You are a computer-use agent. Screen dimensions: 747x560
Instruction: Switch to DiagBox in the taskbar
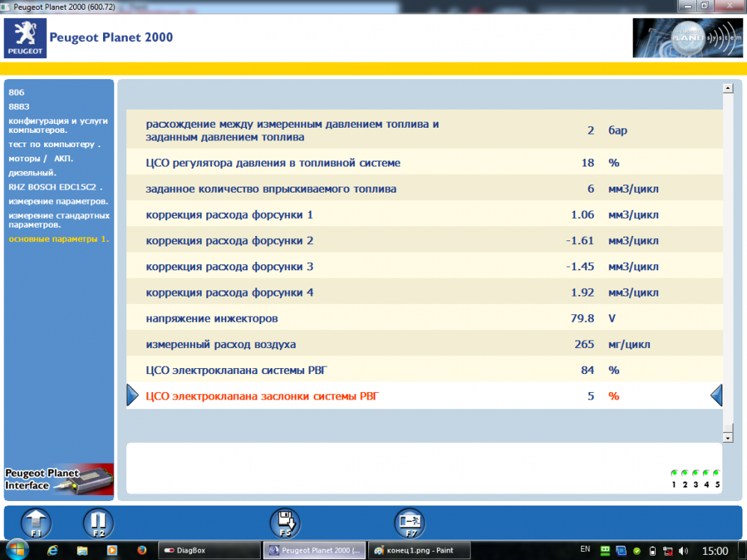click(x=209, y=550)
